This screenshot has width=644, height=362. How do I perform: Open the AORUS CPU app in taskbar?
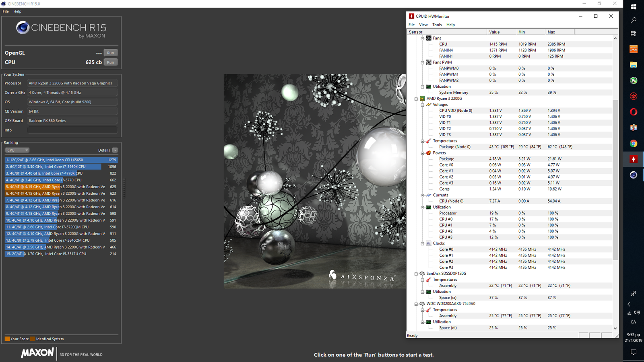click(634, 49)
